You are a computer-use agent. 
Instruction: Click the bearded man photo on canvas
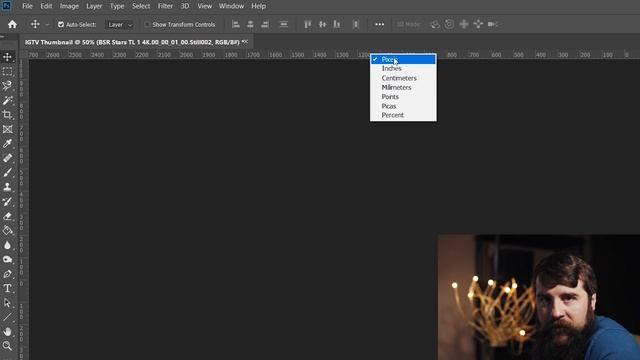(x=539, y=297)
